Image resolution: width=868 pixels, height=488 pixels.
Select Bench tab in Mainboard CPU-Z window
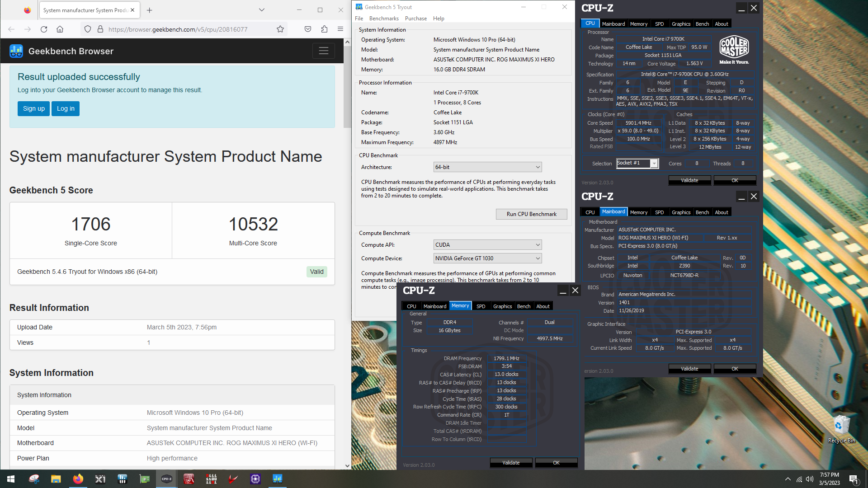pyautogui.click(x=702, y=212)
